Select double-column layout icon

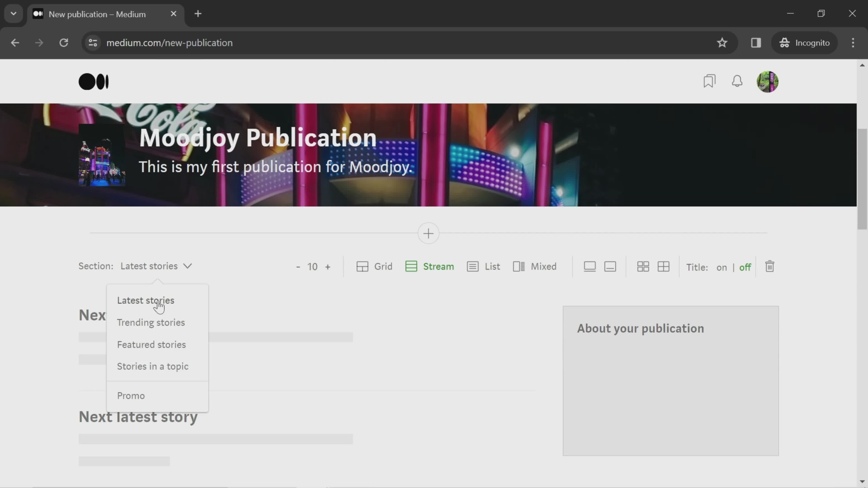tap(663, 266)
